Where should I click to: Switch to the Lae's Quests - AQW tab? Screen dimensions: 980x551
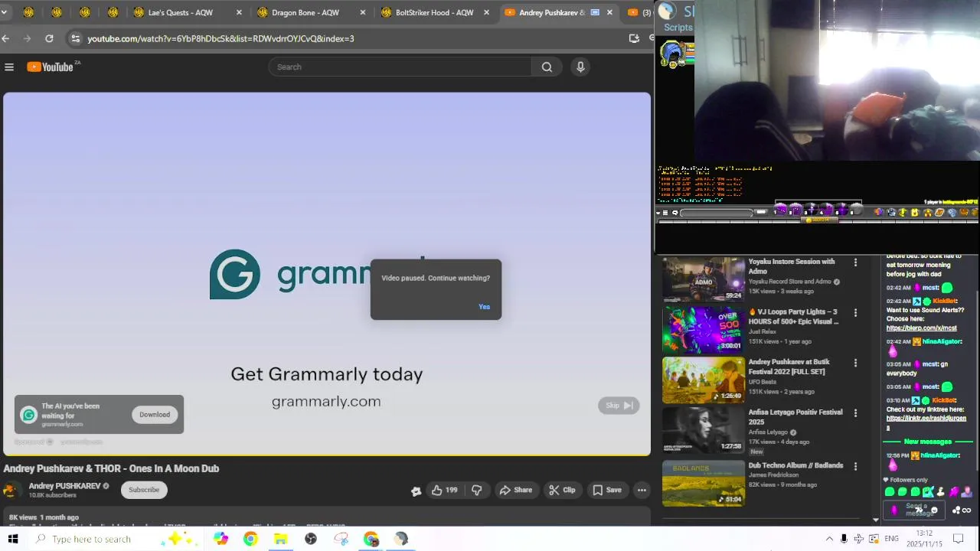coord(181,12)
